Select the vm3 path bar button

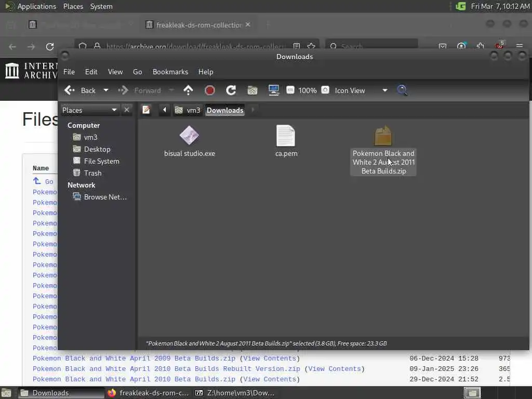tap(188, 110)
